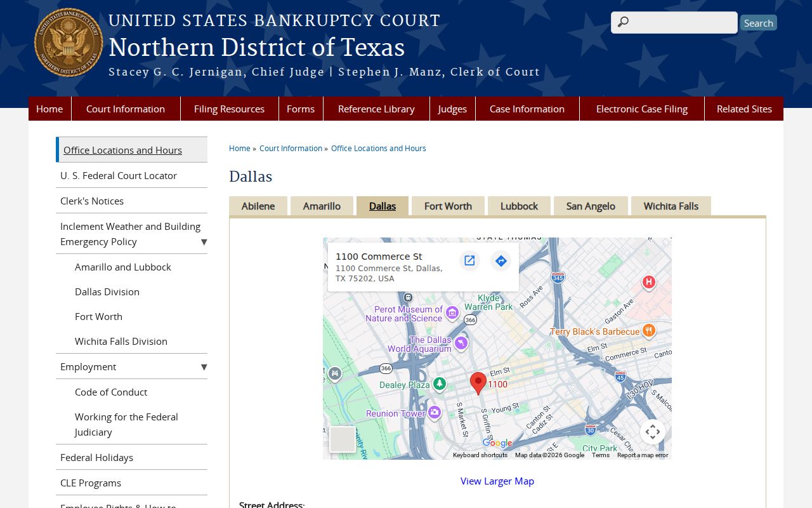
Task: Click the Dealey Plaza green marker
Action: [x=439, y=384]
